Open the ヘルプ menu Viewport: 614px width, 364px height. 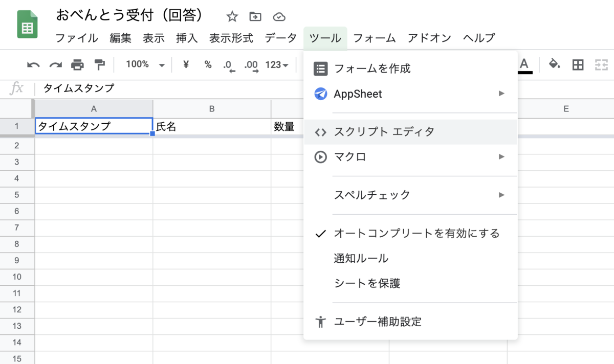click(479, 38)
